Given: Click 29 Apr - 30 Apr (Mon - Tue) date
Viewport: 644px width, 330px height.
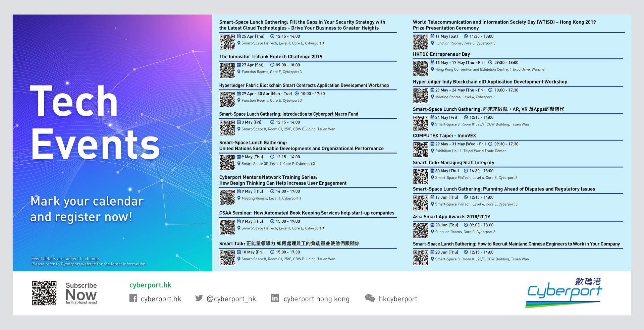Looking at the screenshot, I should (x=267, y=94).
